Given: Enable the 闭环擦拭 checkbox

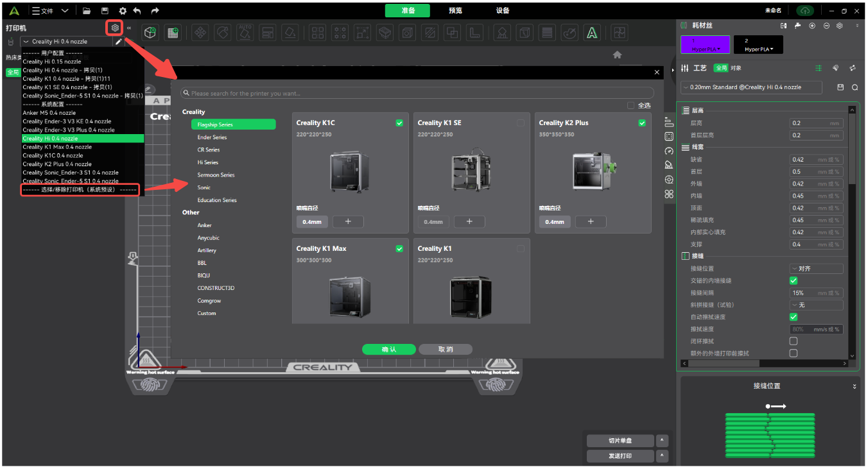Looking at the screenshot, I should 794,341.
